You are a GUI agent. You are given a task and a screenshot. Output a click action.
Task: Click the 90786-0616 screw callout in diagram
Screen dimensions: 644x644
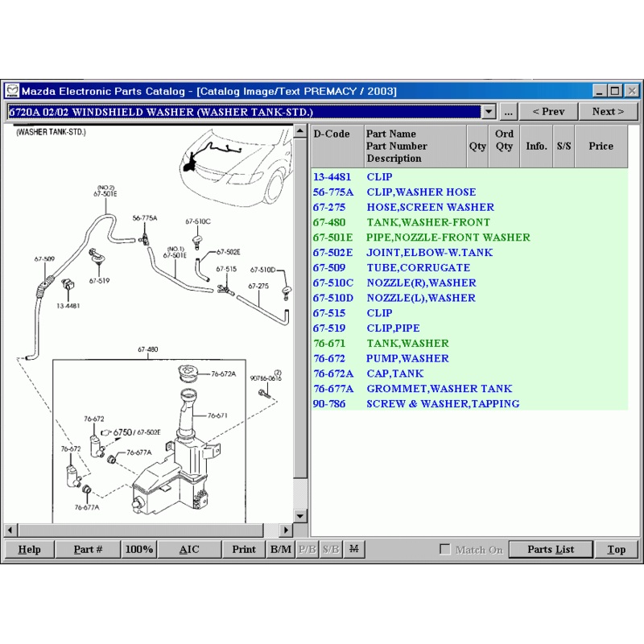click(x=266, y=378)
